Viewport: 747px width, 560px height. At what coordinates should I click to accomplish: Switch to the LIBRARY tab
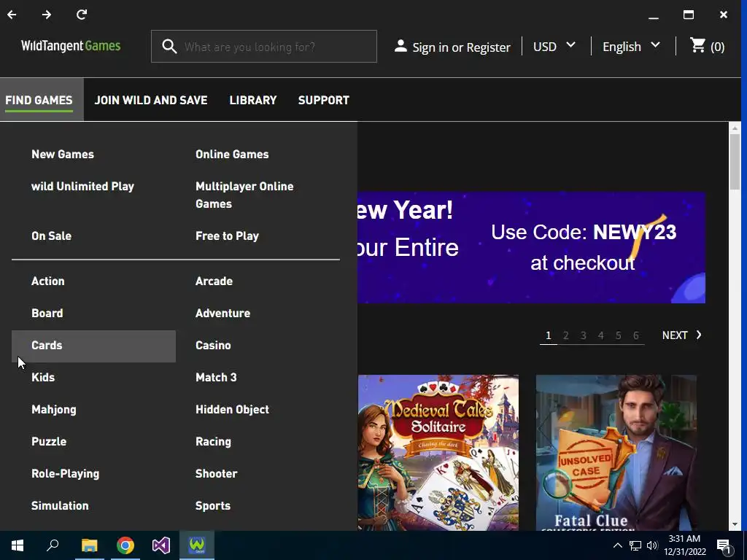click(253, 100)
